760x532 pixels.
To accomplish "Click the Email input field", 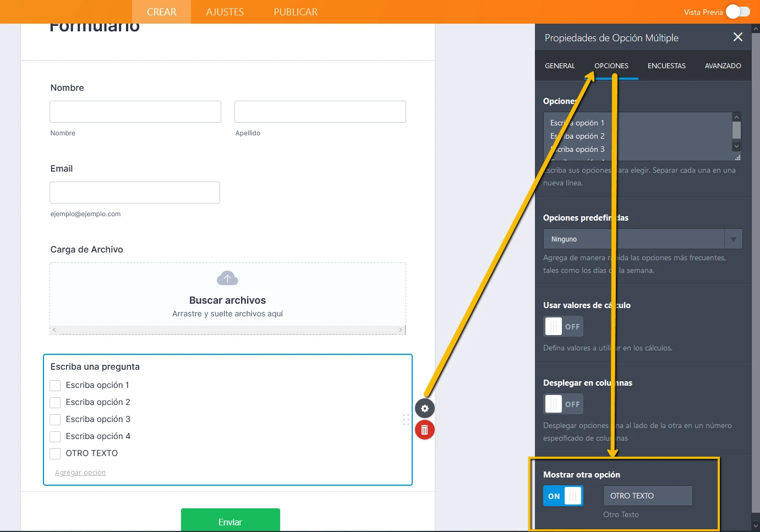I will point(135,193).
